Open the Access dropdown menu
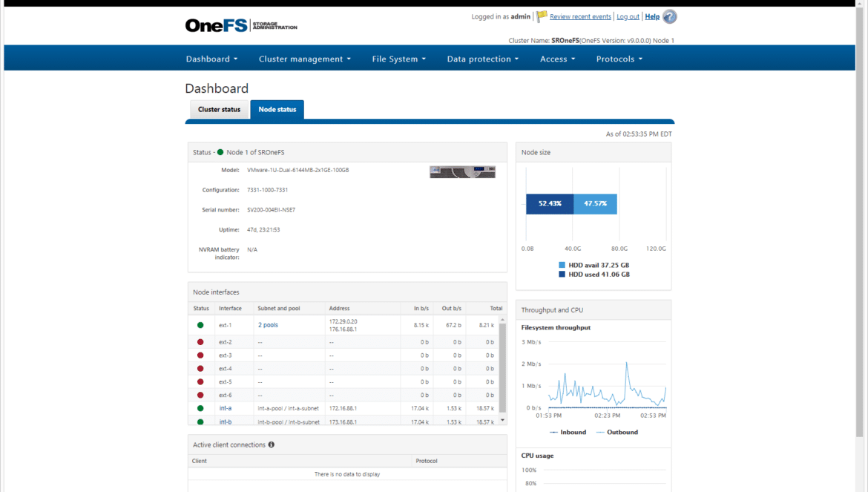The image size is (868, 492). tap(557, 59)
